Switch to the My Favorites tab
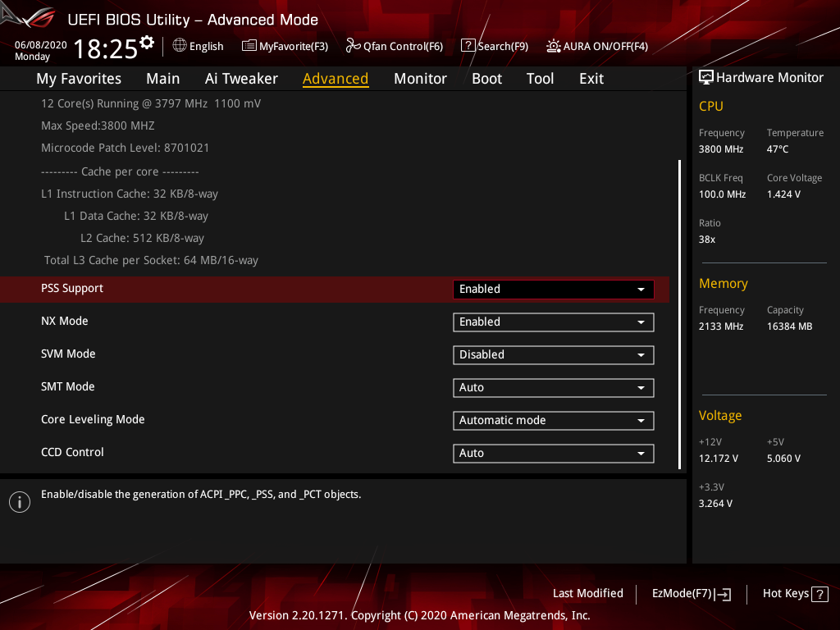840x630 pixels. tap(79, 79)
